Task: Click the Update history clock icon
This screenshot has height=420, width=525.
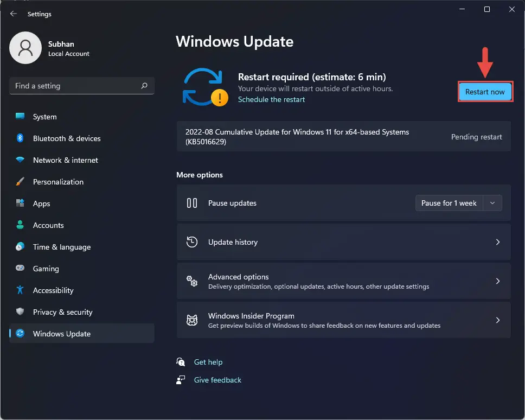Action: coord(192,242)
